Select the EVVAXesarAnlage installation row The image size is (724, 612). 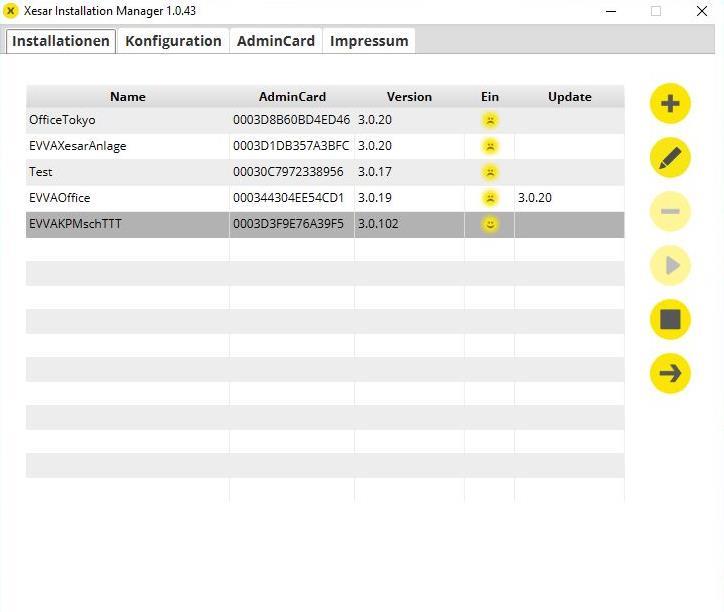click(x=325, y=146)
